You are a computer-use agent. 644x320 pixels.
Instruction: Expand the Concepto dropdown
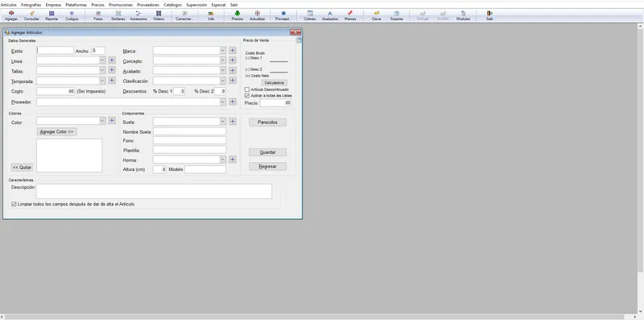click(223, 60)
